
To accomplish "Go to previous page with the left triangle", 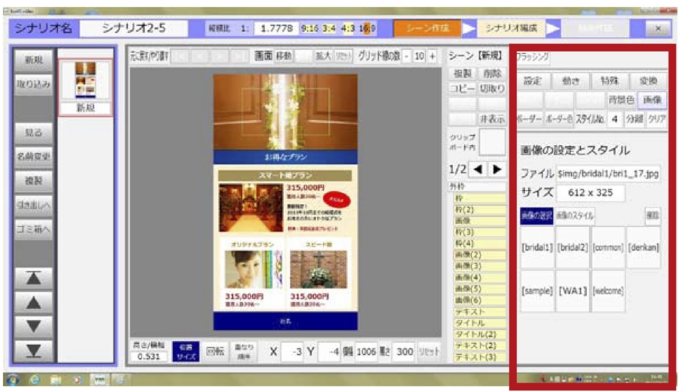I will point(478,169).
